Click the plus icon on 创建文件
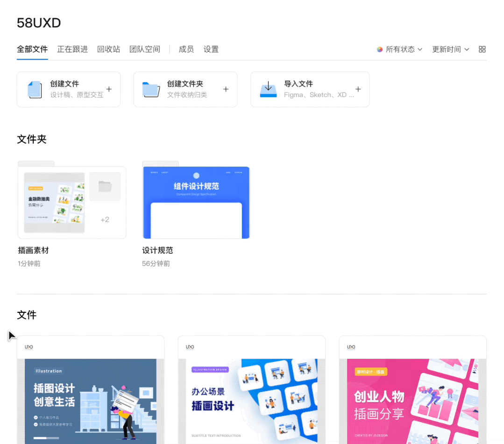 click(109, 89)
